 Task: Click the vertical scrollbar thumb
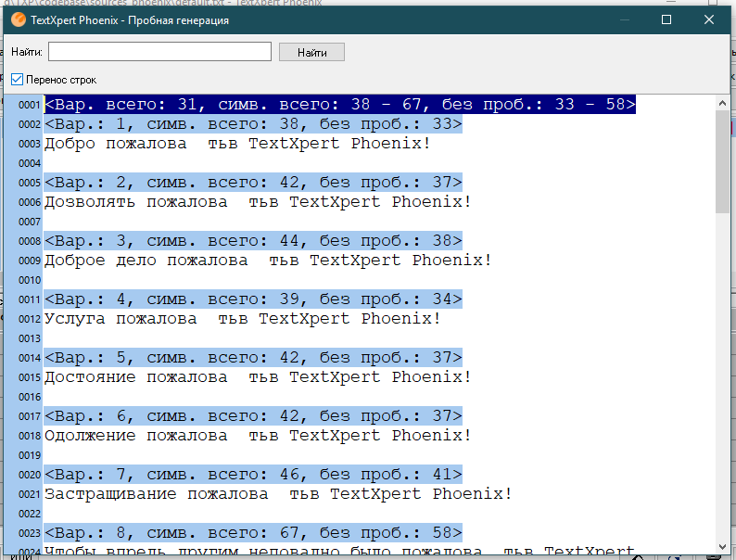click(722, 162)
